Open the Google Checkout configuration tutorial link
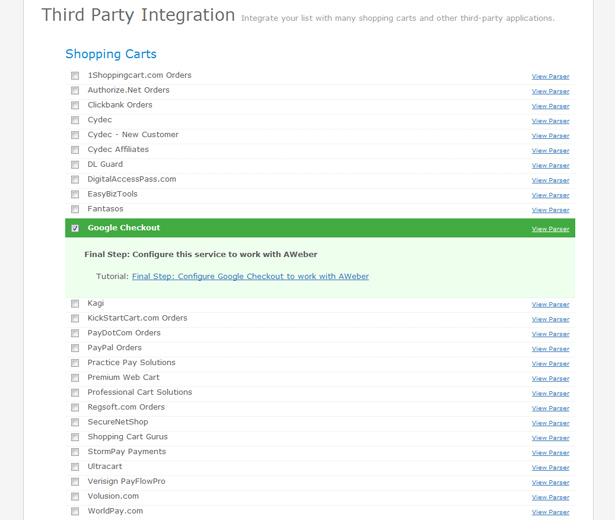The image size is (615, 520). (250, 276)
